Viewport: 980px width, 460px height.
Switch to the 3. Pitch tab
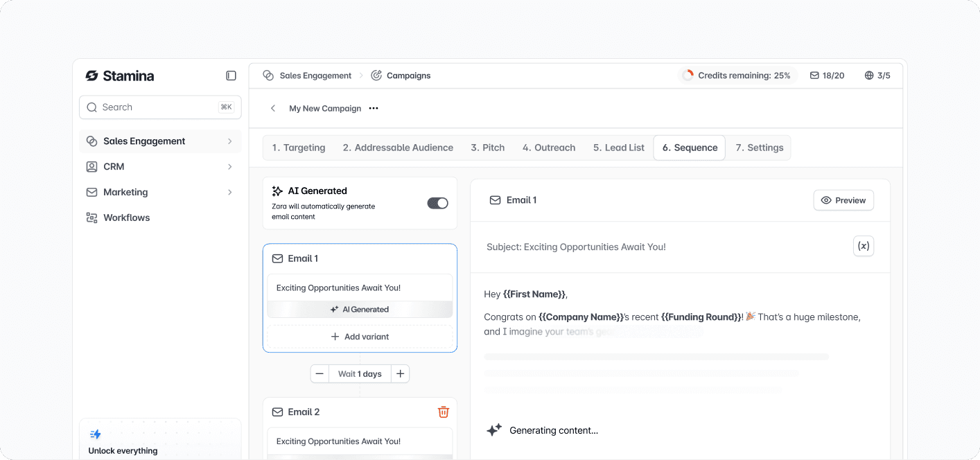coord(488,148)
